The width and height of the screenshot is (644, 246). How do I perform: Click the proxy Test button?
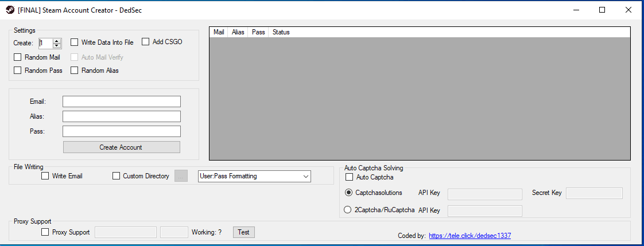pyautogui.click(x=244, y=232)
